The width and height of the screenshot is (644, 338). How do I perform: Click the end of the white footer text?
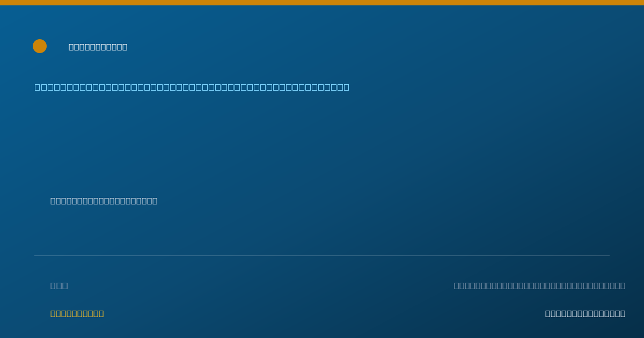623,314
